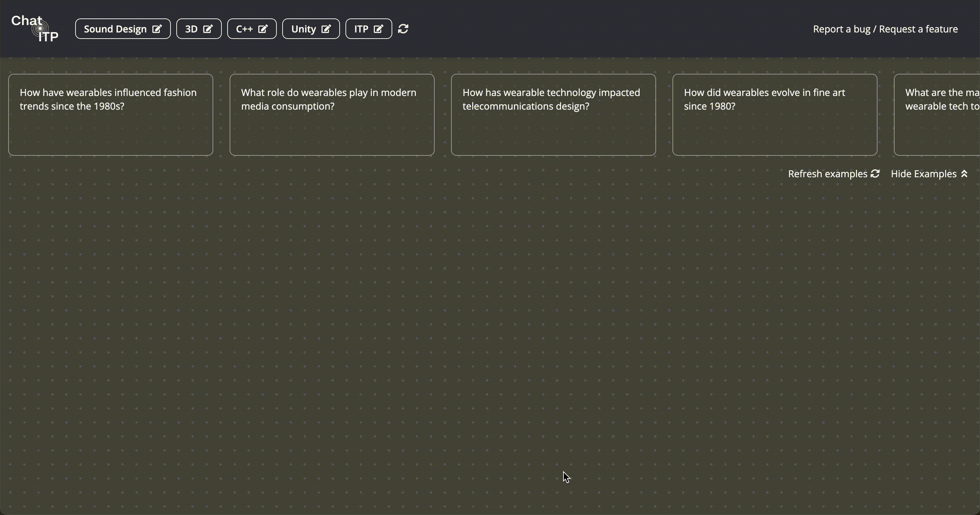Viewport: 980px width, 515px height.
Task: Click the Refresh examples arrows icon
Action: click(x=875, y=173)
